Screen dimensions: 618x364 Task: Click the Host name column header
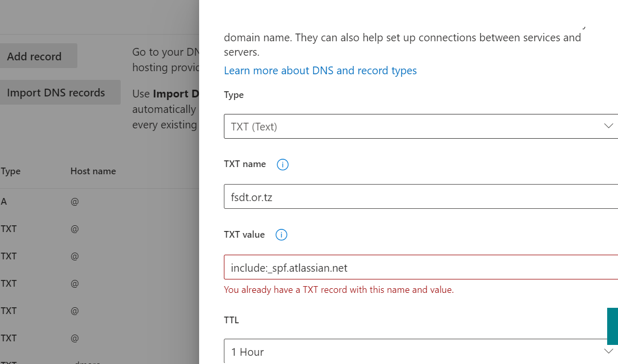pos(93,171)
